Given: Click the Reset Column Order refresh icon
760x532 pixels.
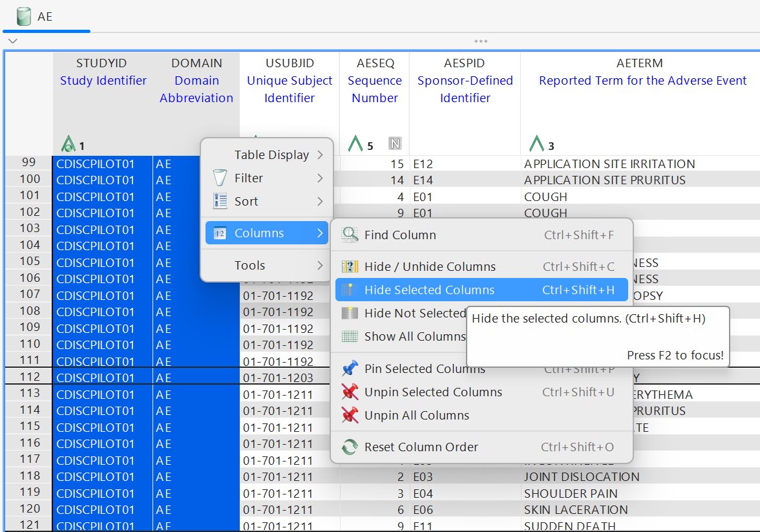Looking at the screenshot, I should [350, 447].
